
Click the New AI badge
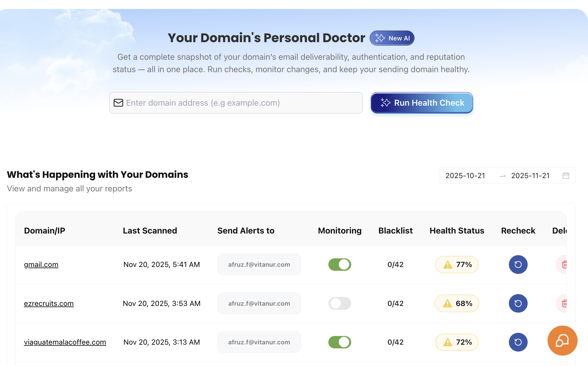tap(392, 38)
